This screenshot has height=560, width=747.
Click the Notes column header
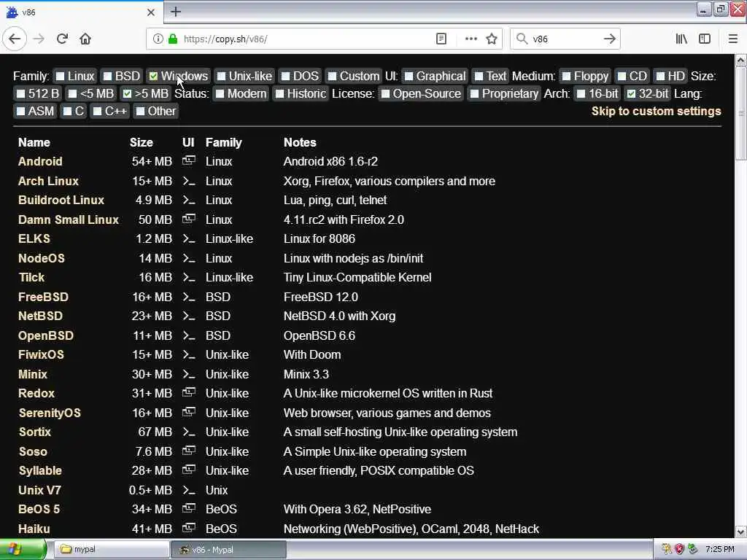[300, 142]
